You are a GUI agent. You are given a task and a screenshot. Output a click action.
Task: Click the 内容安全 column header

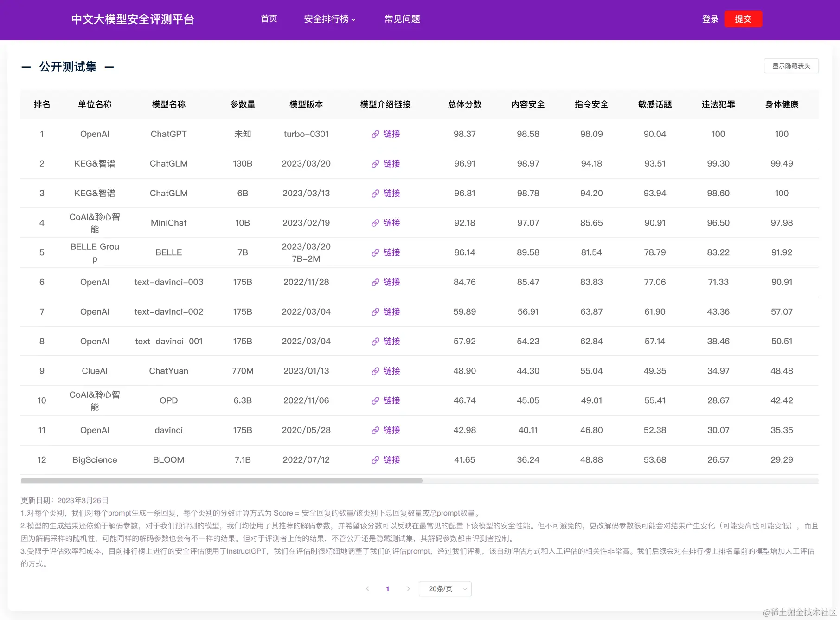528,104
